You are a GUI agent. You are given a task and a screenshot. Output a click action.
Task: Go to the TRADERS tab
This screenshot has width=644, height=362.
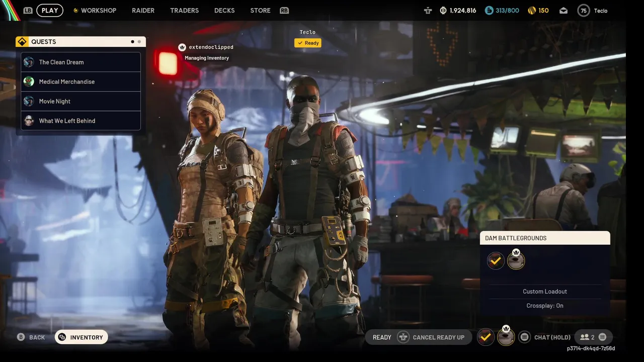click(x=184, y=10)
